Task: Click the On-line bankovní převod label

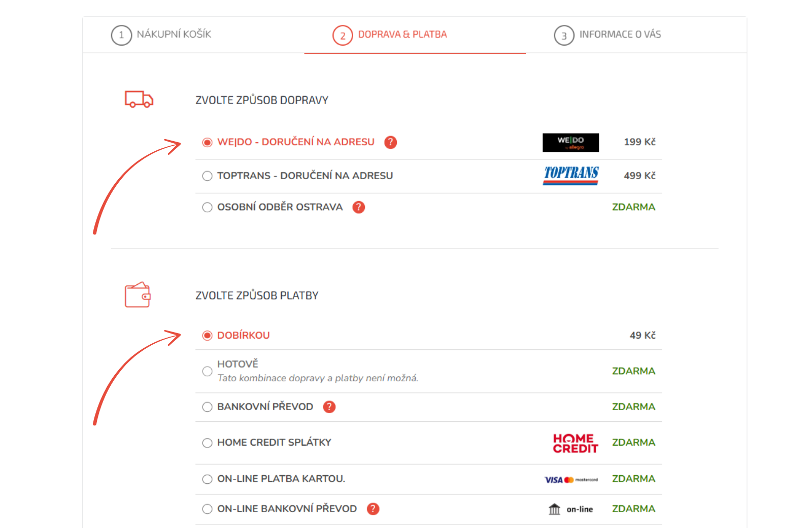Action: [287, 509]
